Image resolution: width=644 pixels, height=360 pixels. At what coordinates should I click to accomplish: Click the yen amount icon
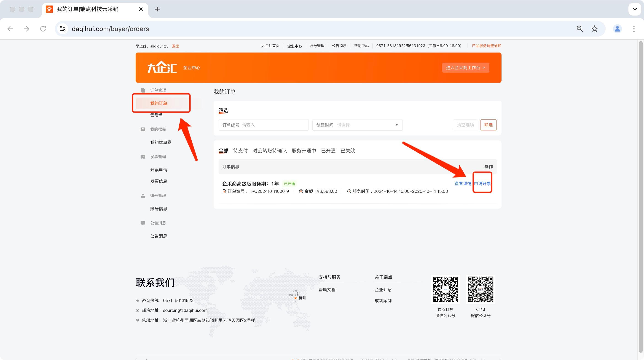(x=301, y=191)
